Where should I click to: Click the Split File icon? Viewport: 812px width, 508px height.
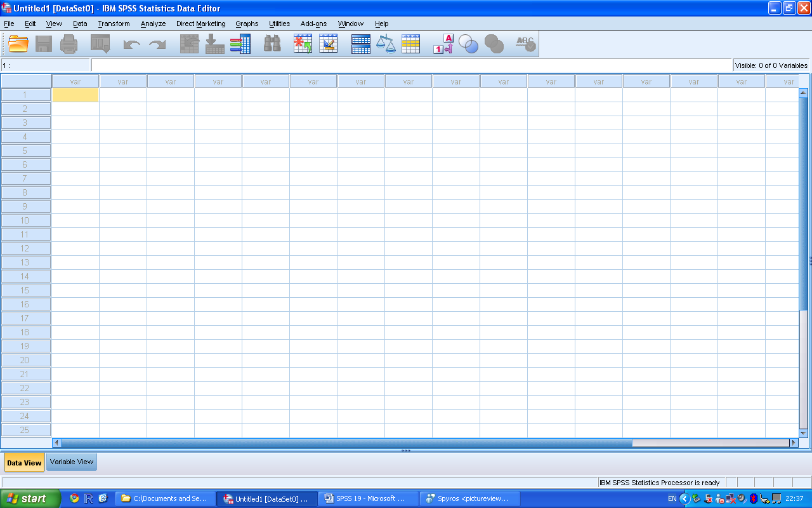(361, 44)
